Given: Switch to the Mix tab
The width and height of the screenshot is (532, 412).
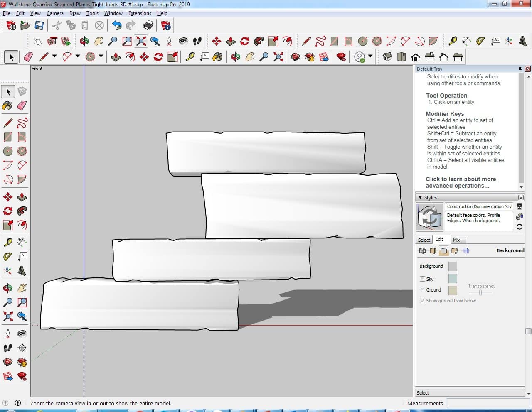Looking at the screenshot, I should [456, 240].
